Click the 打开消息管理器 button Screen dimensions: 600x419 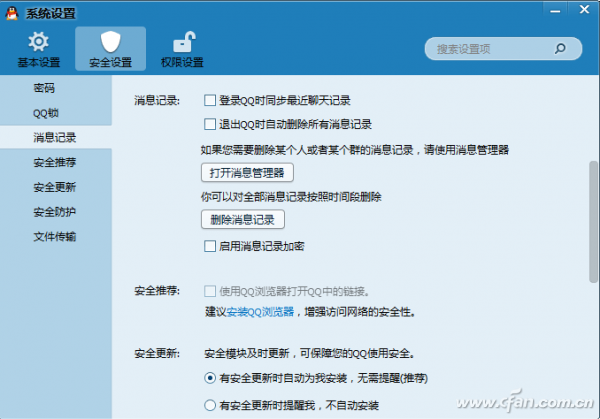tap(247, 173)
